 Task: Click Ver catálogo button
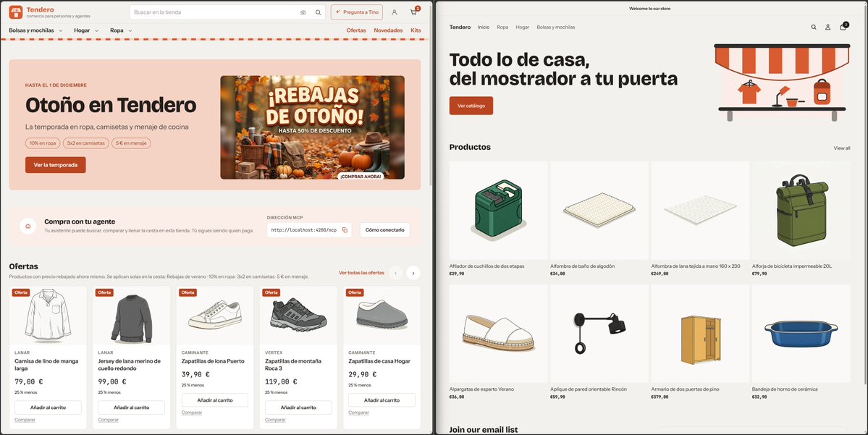point(471,106)
